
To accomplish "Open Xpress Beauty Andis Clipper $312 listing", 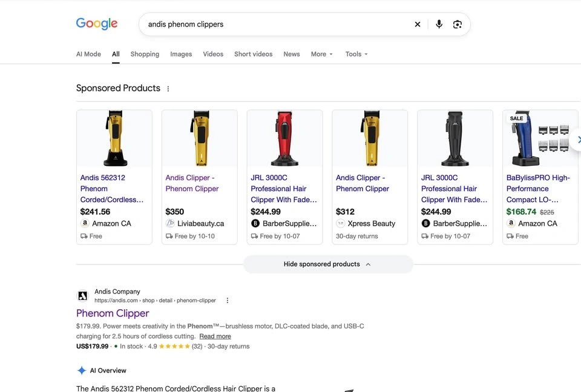I will (x=363, y=183).
